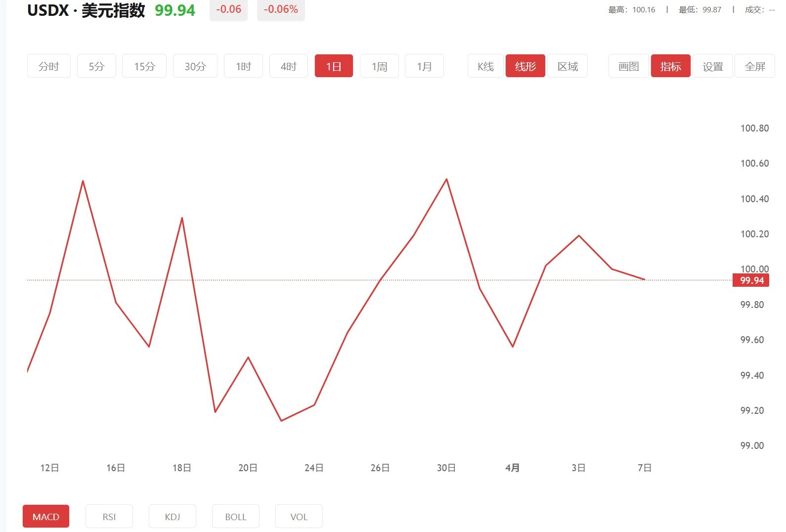Switch to 1周 weekly view
The width and height of the screenshot is (786, 532).
pos(379,66)
